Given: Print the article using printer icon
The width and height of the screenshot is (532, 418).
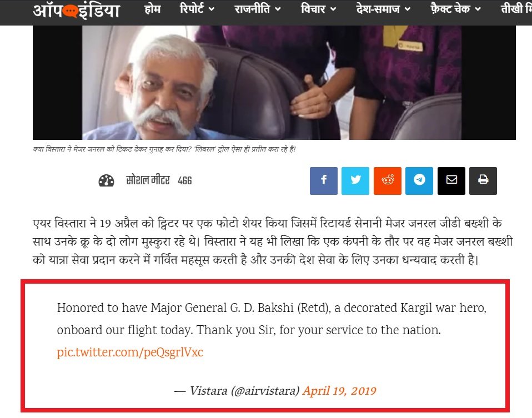Looking at the screenshot, I should [x=483, y=181].
